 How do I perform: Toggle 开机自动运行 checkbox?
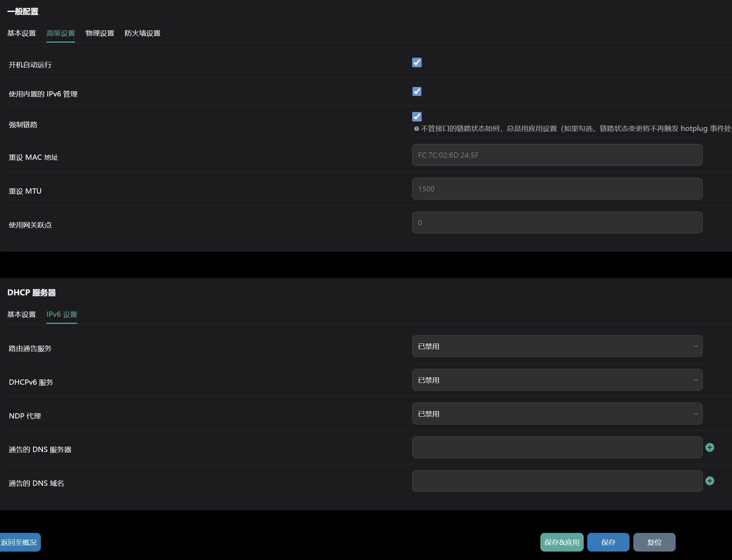point(417,63)
